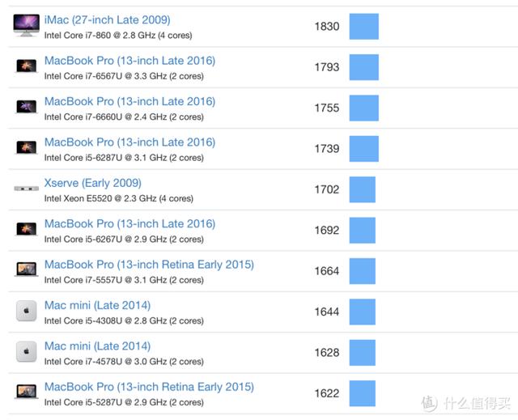Open the Xserve (Early 2009) link

point(93,183)
